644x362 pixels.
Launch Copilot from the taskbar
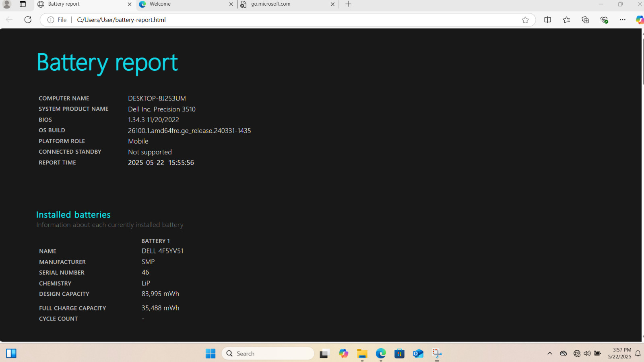[343, 353]
